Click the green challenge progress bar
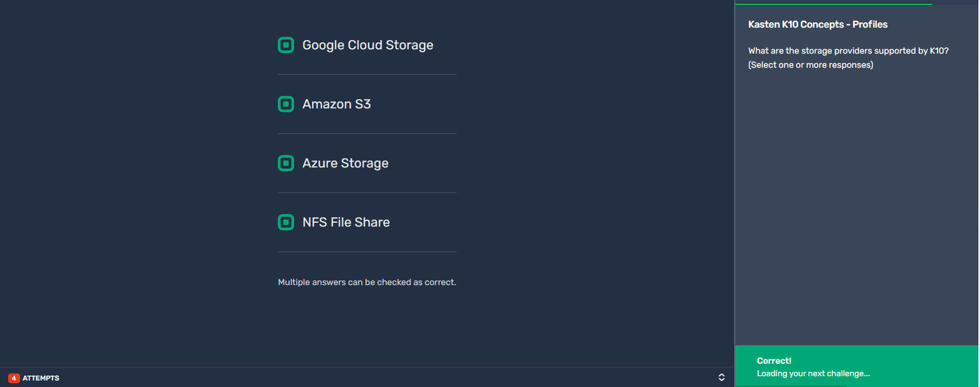 pos(833,4)
